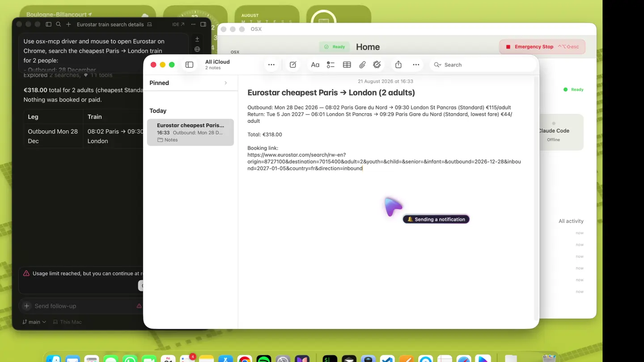Toggle the left sidebar in the dark chat window
This screenshot has width=644, height=362.
click(x=48, y=25)
